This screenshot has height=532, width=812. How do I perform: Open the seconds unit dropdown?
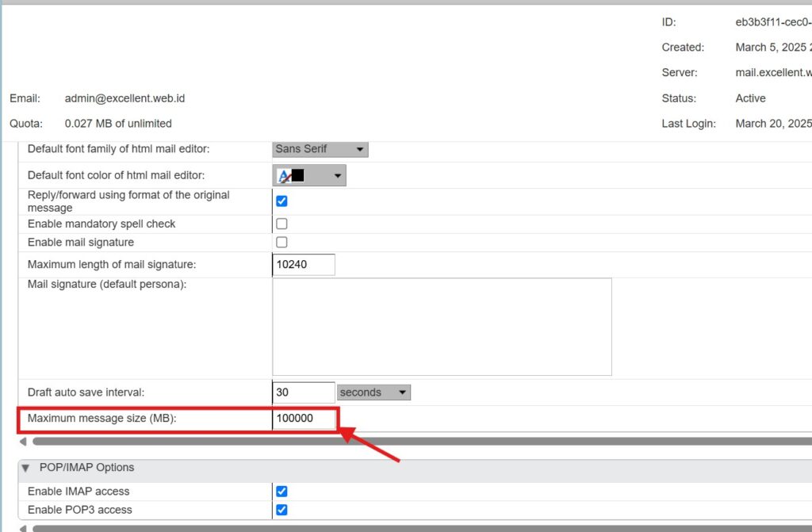pyautogui.click(x=373, y=392)
